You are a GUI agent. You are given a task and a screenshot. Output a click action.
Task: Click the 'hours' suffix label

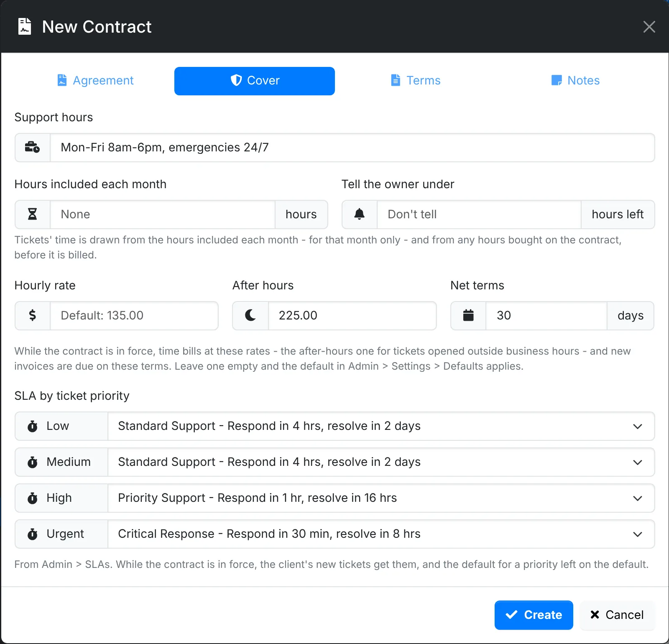301,215
